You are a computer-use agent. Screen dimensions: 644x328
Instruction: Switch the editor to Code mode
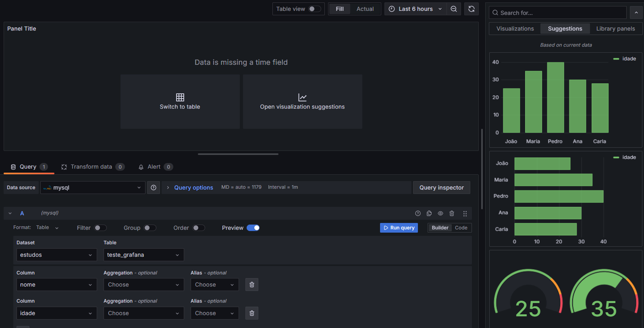(x=461, y=228)
